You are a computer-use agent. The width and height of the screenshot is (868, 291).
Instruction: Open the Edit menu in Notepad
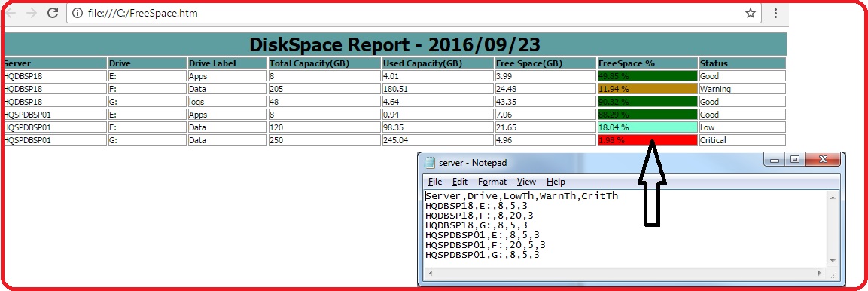pos(459,182)
